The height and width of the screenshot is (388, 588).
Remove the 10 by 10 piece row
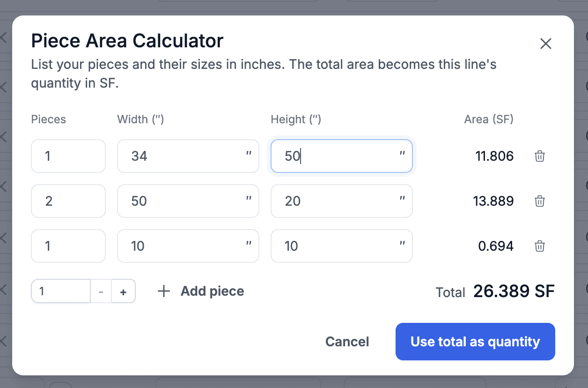click(x=540, y=246)
